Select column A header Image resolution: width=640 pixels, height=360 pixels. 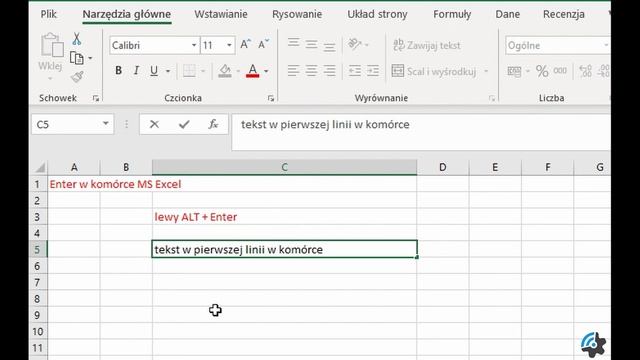coord(74,167)
